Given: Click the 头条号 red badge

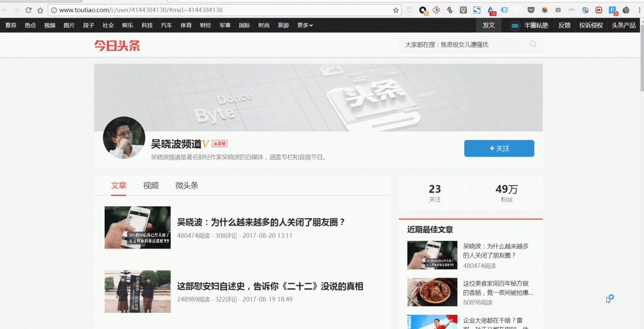Looking at the screenshot, I should [219, 144].
